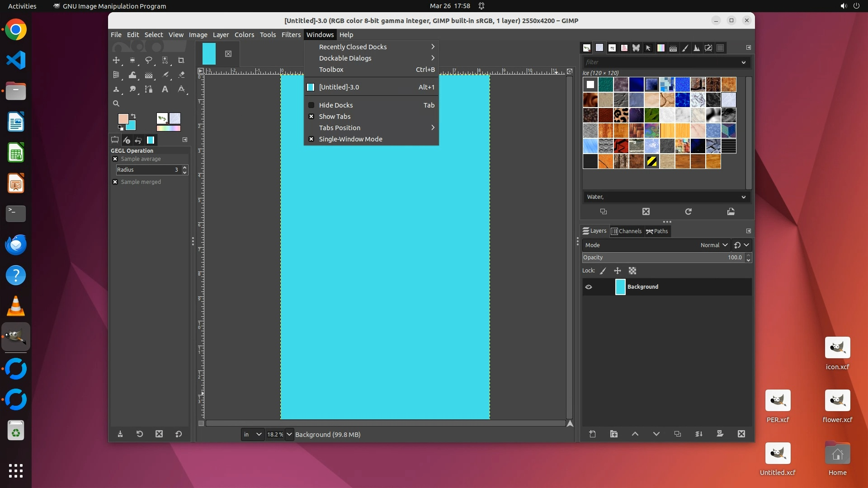Select the Eraser tool

coord(181,75)
